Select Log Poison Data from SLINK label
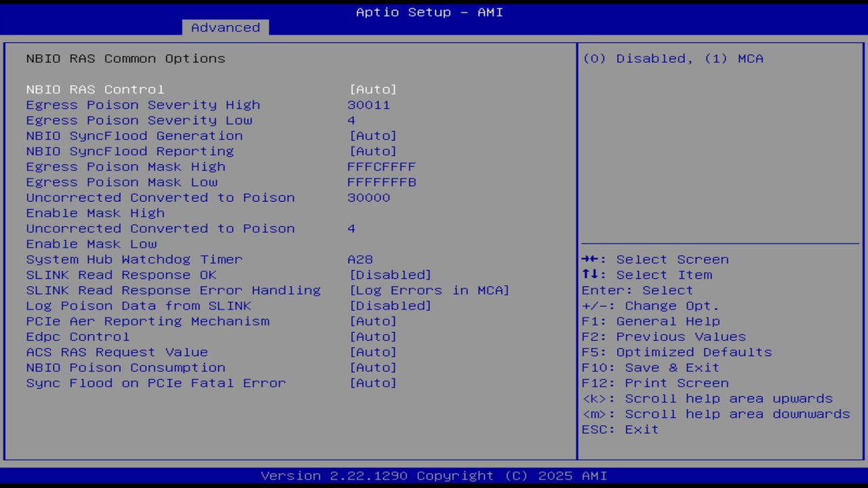Image resolution: width=868 pixels, height=488 pixels. click(139, 306)
